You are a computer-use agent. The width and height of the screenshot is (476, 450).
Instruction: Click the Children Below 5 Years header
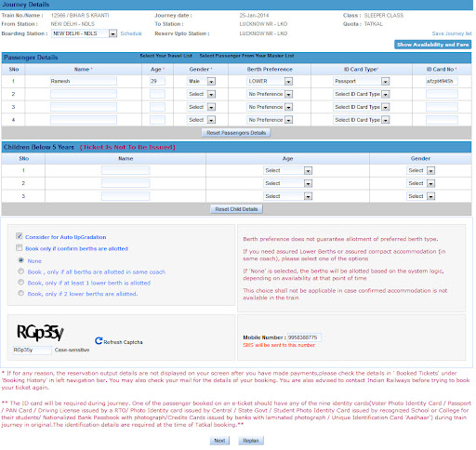[39, 147]
